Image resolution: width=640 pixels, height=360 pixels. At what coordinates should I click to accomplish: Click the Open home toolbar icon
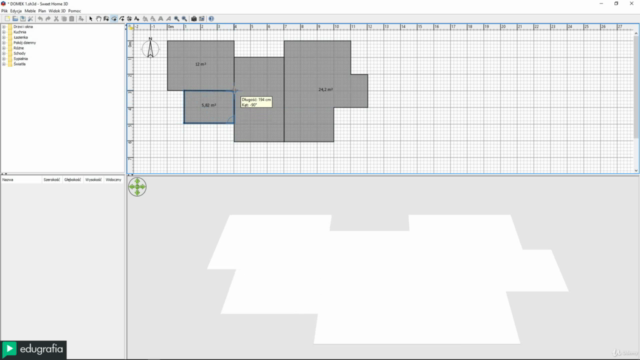pyautogui.click(x=15, y=19)
